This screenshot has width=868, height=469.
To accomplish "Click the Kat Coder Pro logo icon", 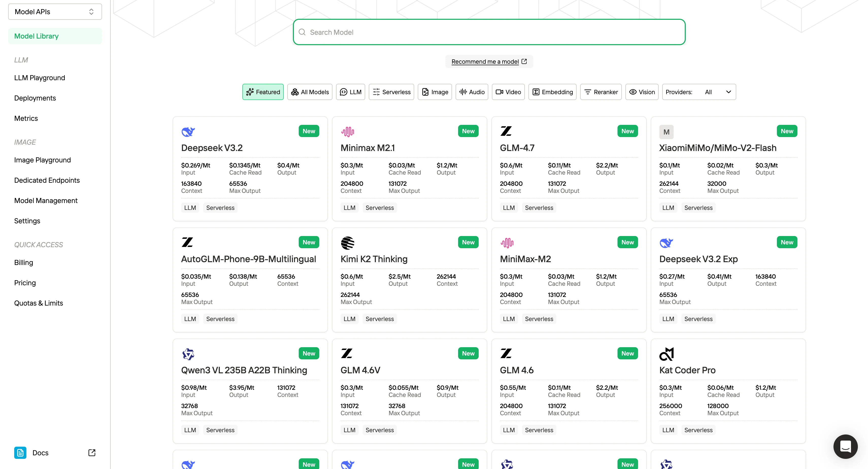I will point(666,354).
